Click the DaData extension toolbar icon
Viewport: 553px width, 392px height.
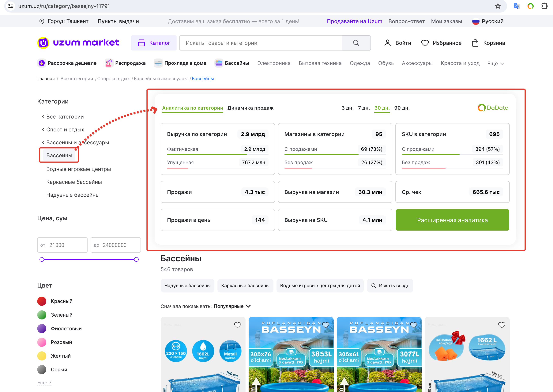click(x=530, y=6)
